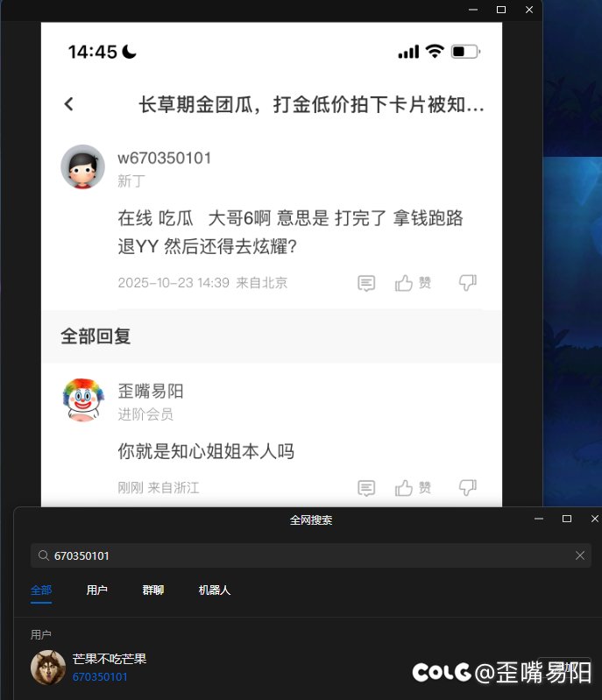Clear the search box with X icon
The height and width of the screenshot is (700, 602).
coord(580,555)
